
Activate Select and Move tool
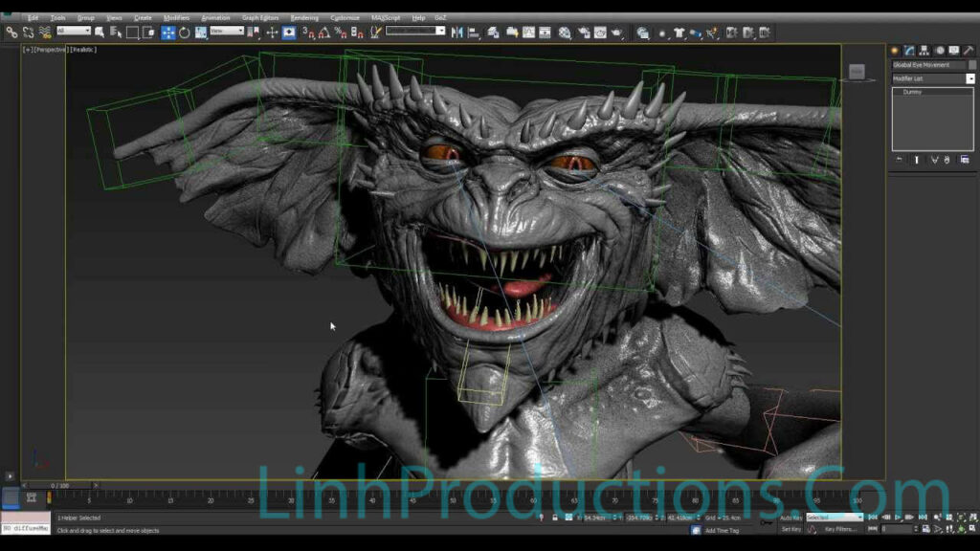[x=168, y=33]
